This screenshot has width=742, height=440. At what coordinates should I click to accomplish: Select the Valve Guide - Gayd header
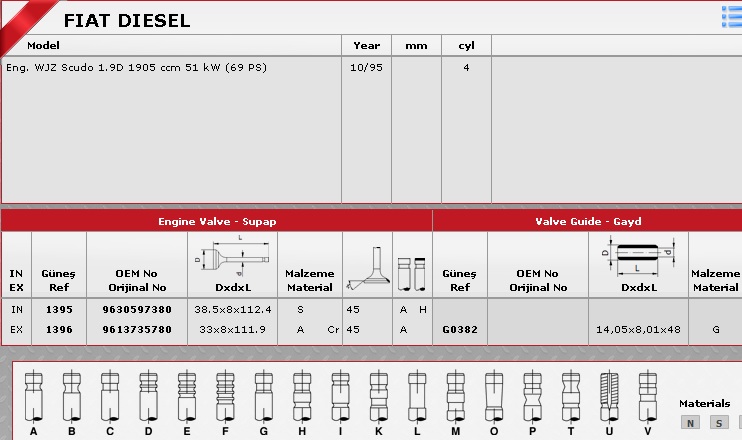pos(587,221)
